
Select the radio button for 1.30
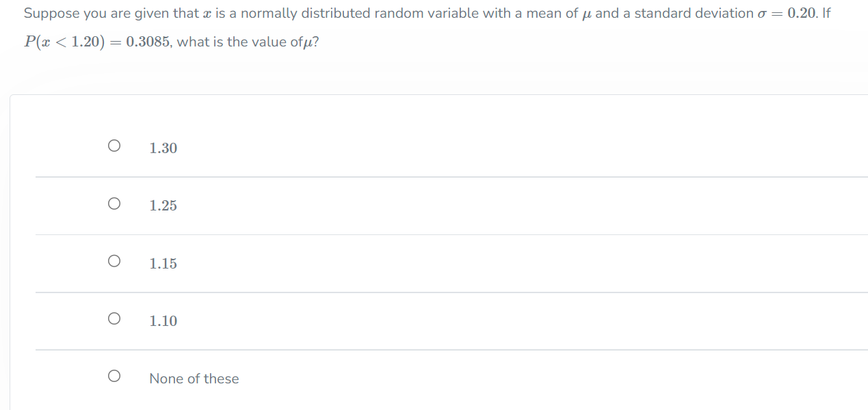pos(114,146)
